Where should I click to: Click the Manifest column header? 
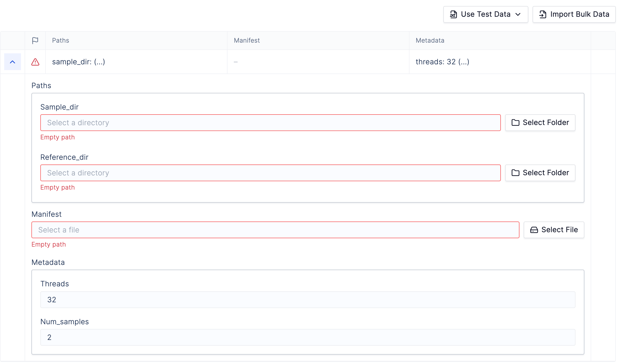pyautogui.click(x=318, y=41)
